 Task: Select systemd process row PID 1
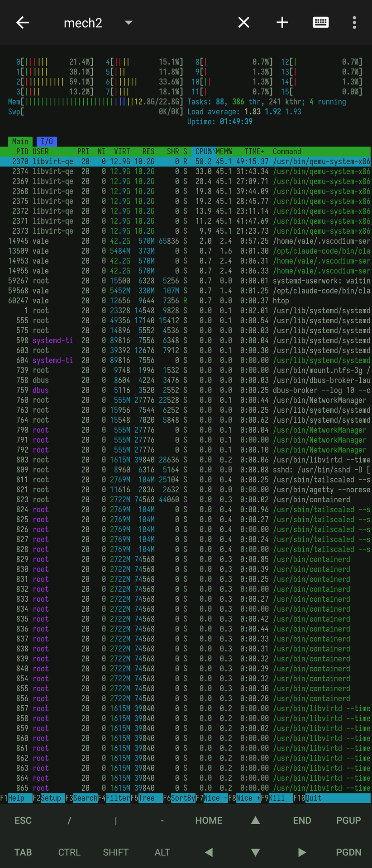tap(186, 311)
